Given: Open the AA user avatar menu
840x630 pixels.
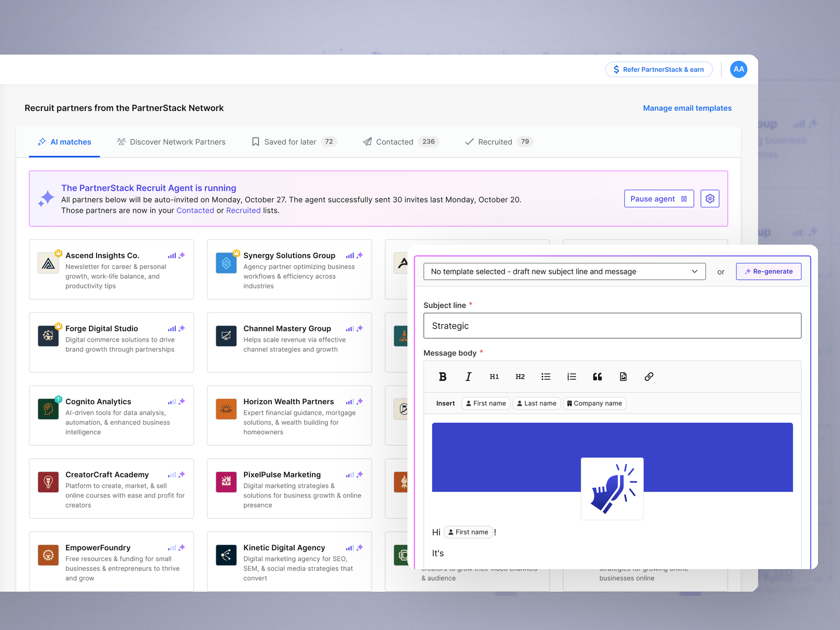Looking at the screenshot, I should (x=739, y=69).
